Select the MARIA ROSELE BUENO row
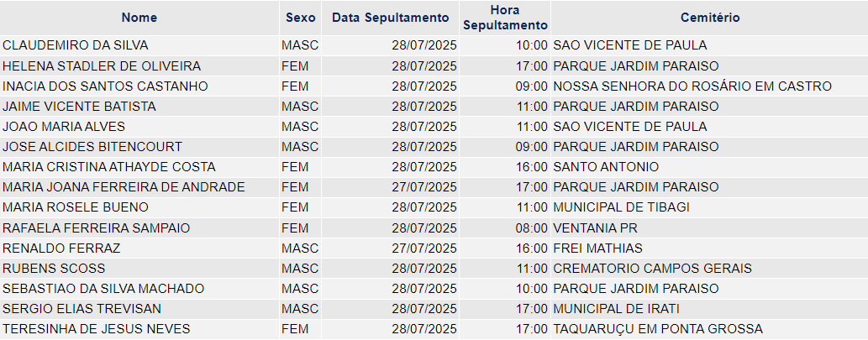 tap(434, 207)
